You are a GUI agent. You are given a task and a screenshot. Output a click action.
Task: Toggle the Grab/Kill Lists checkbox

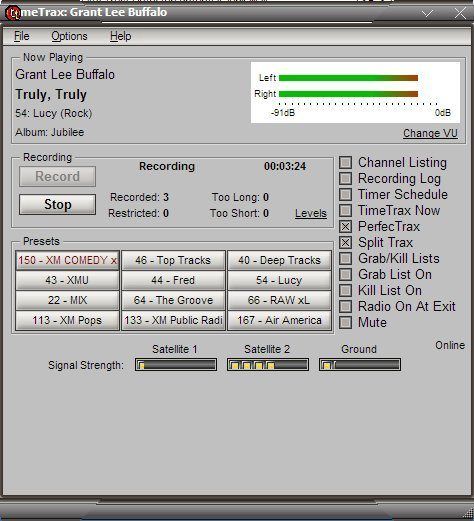click(345, 259)
